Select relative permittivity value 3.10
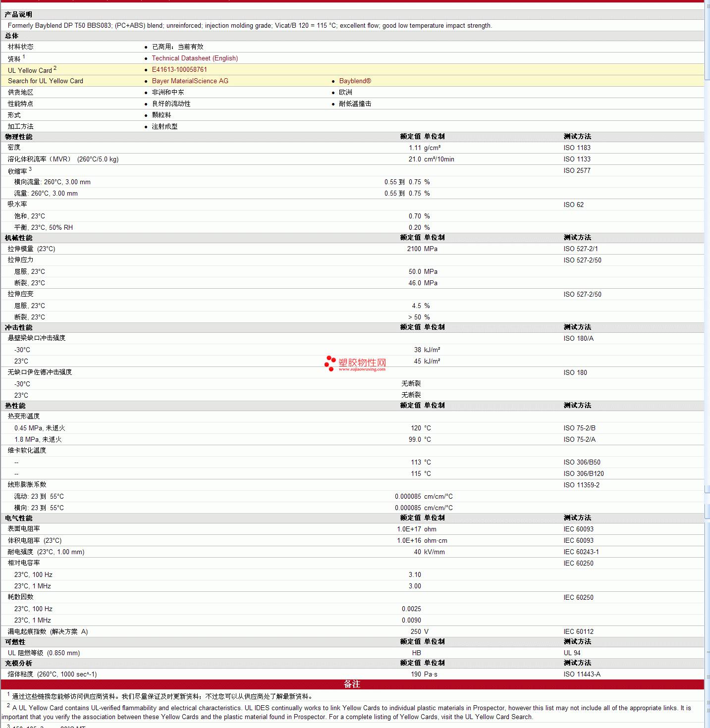710x728 pixels. pos(415,575)
